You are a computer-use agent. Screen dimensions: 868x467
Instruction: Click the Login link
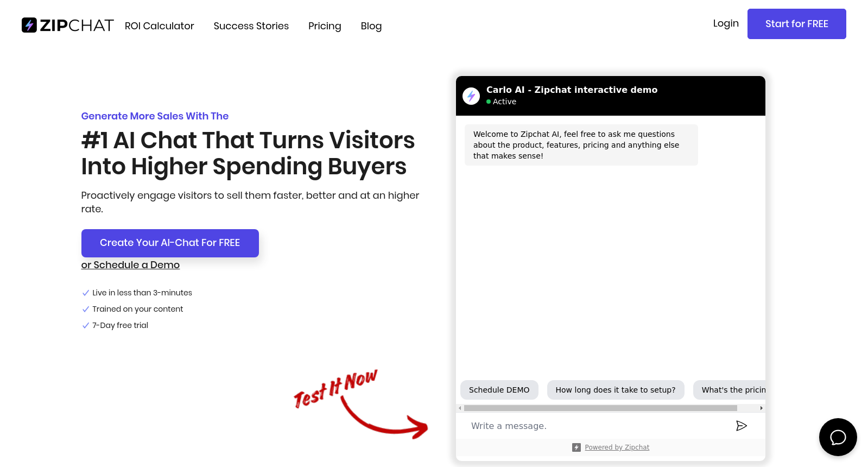point(726,23)
